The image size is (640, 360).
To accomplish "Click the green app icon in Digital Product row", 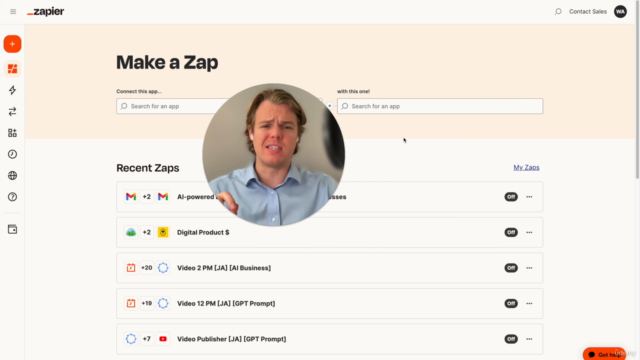I will click(x=131, y=232).
